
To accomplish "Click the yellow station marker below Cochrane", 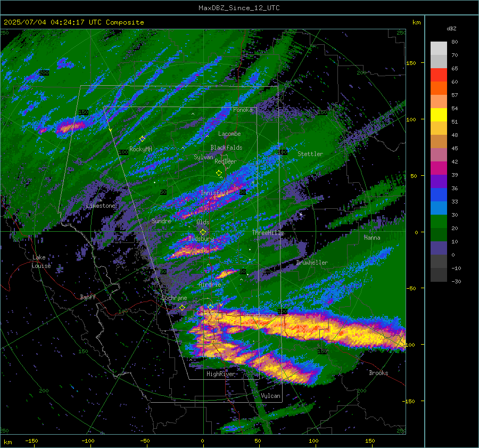I will 182,308.
